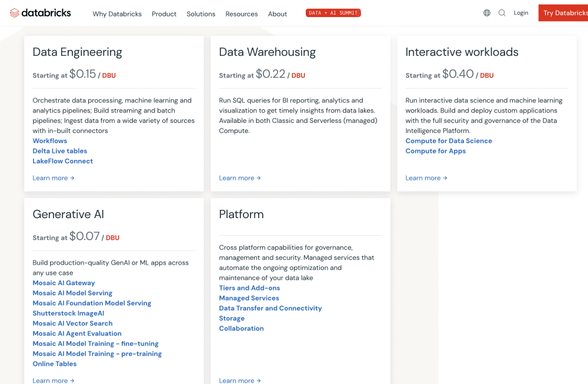Click the Try Databricks button

coord(563,13)
